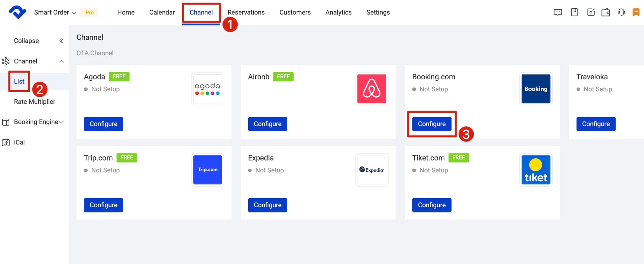Click the Booking Engine sidebar icon

[6, 122]
